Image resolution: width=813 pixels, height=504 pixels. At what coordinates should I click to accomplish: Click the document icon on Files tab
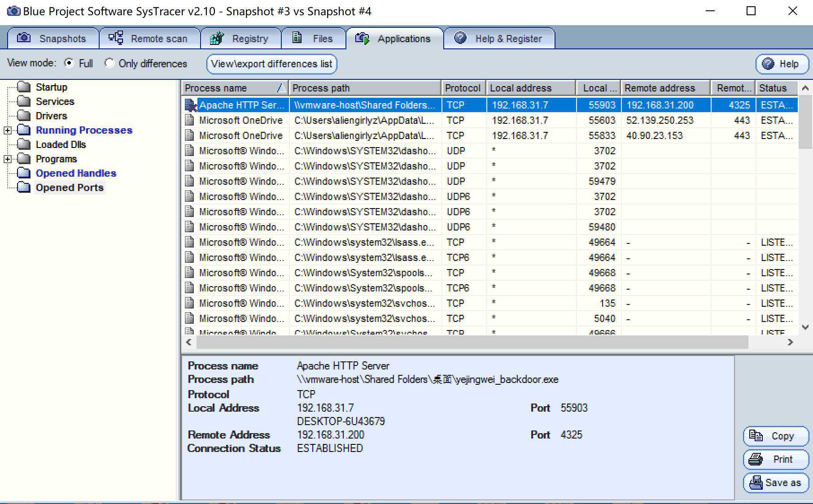(x=297, y=38)
